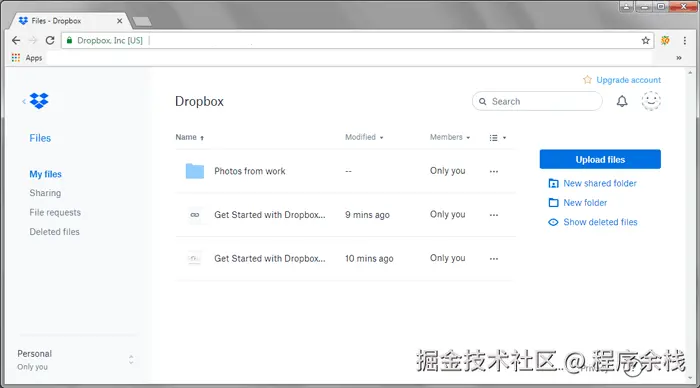
Task: Reload the page
Action: tap(50, 41)
